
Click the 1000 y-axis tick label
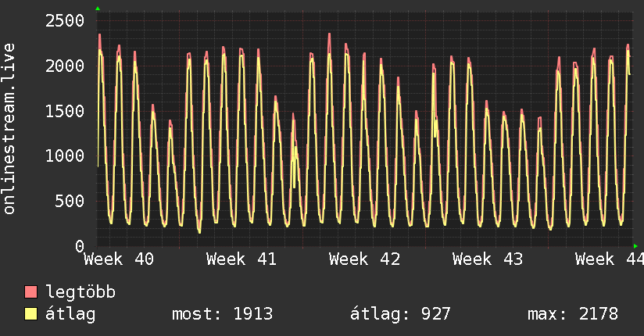(x=65, y=155)
